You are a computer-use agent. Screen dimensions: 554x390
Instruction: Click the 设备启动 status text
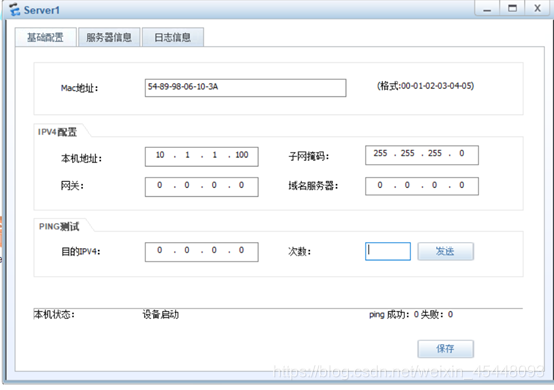tap(160, 314)
